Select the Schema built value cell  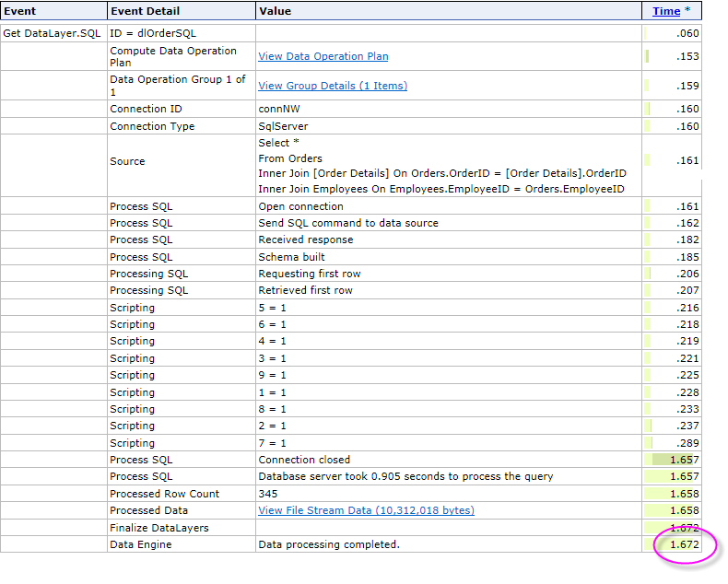click(291, 257)
